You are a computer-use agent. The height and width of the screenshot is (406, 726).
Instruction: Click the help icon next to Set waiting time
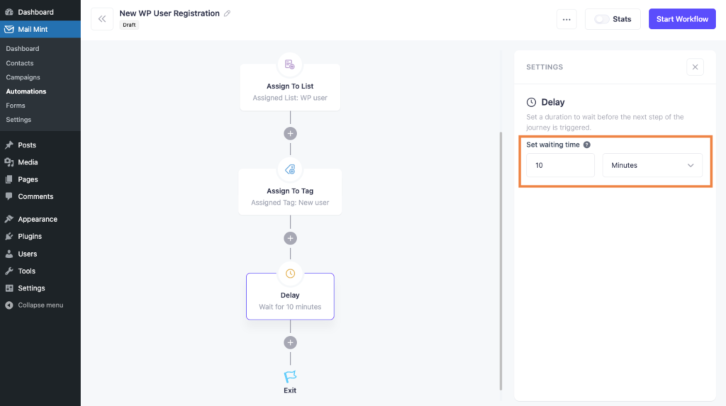point(587,145)
